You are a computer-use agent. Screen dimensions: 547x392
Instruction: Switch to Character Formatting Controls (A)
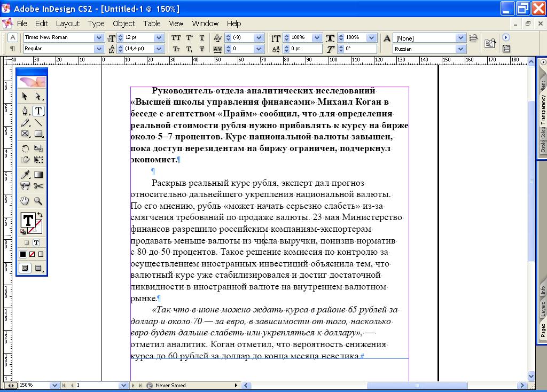13,37
